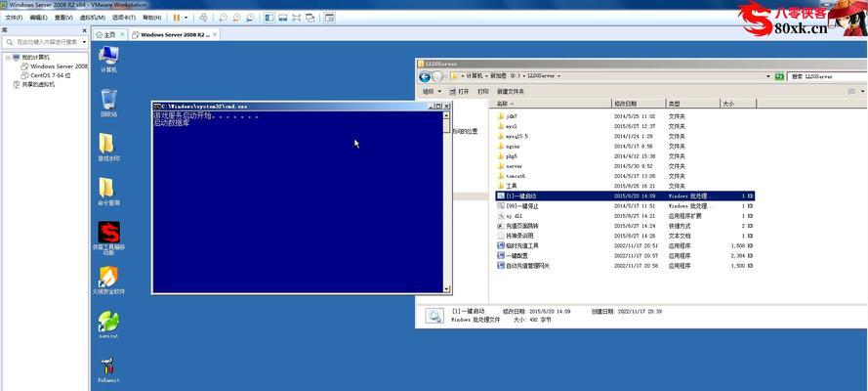Open snapshot manager via third clock icon
868x391 pixels.
[250, 18]
